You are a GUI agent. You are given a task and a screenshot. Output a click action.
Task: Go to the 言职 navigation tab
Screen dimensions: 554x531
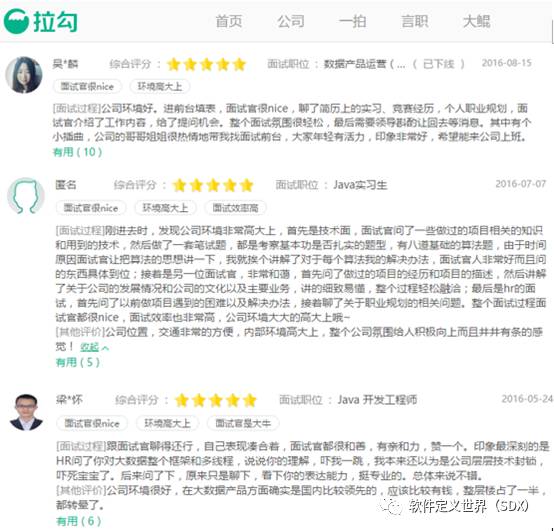tap(414, 21)
